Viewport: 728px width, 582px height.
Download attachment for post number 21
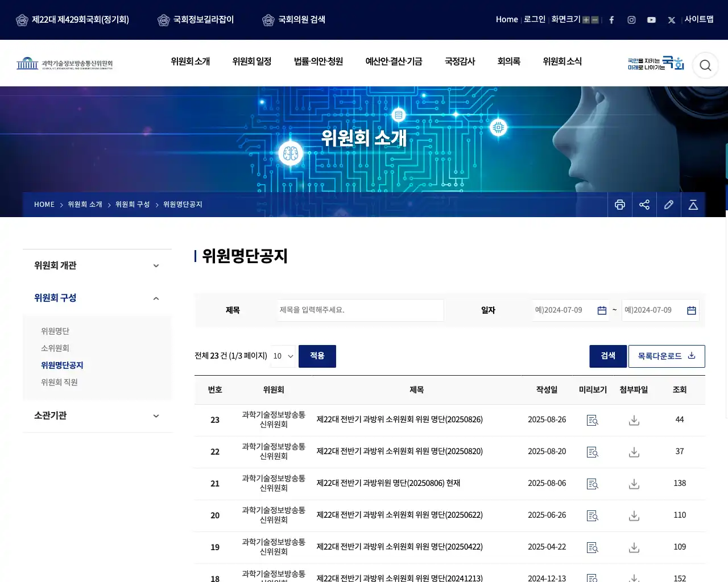pyautogui.click(x=634, y=484)
